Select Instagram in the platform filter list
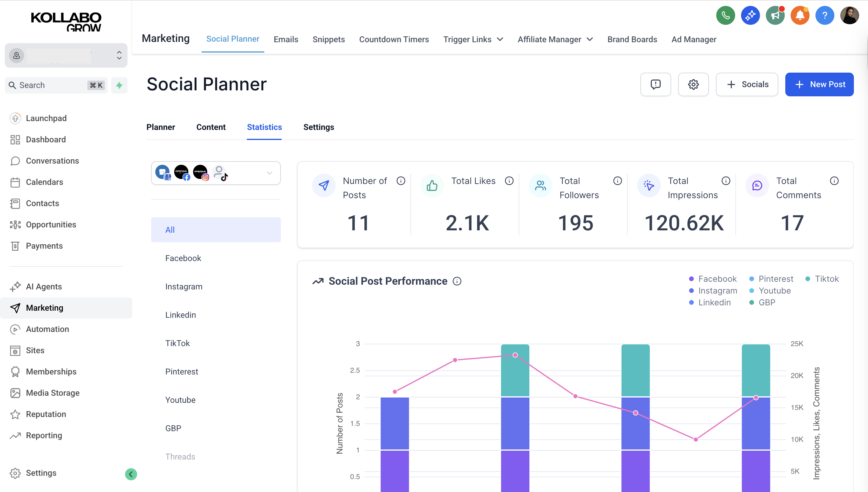 pyautogui.click(x=184, y=286)
